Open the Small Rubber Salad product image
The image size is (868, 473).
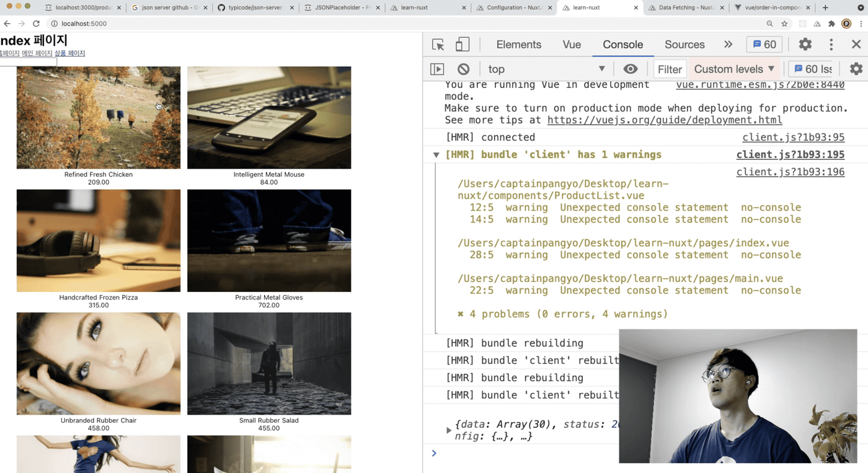[x=269, y=363]
